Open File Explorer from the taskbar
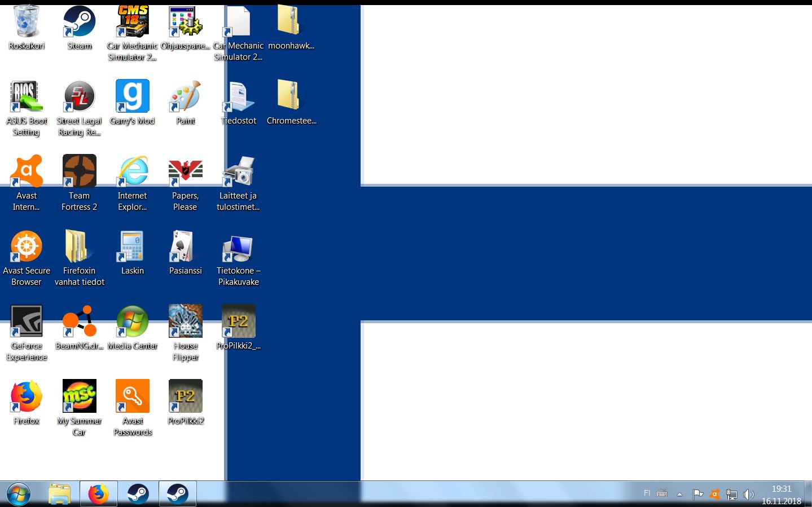This screenshot has height=507, width=812. click(x=59, y=494)
